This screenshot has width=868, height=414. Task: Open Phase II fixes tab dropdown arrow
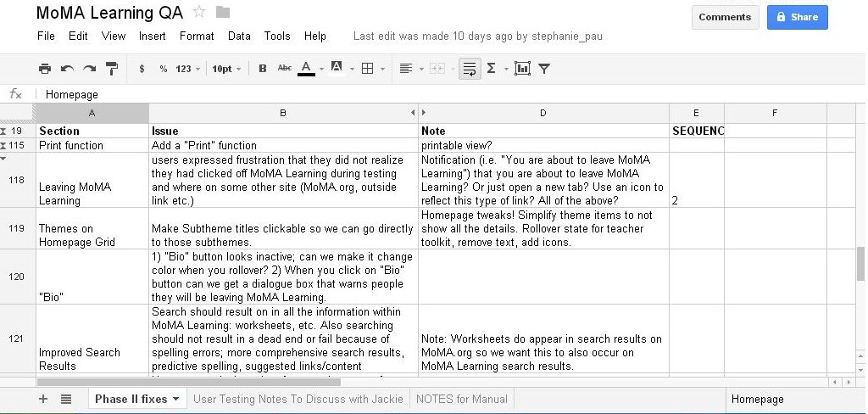[x=176, y=399]
